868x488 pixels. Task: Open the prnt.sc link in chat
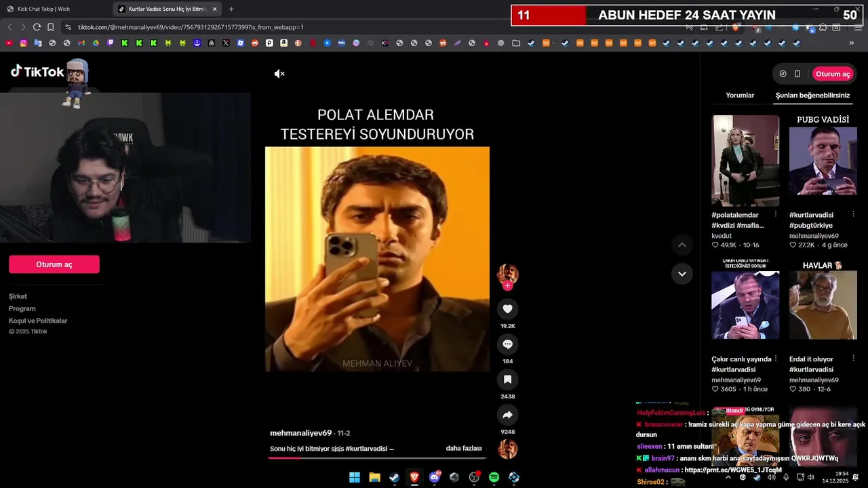(733, 470)
